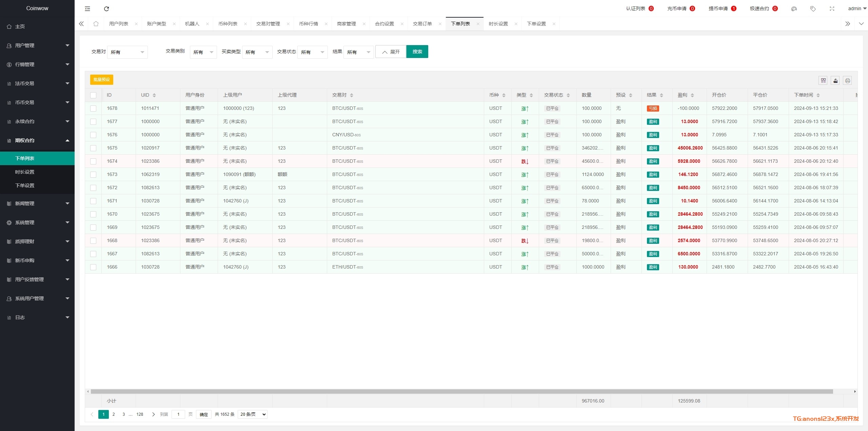Refresh the page with the reload icon
Screen dimensions: 868x431
(106, 8)
